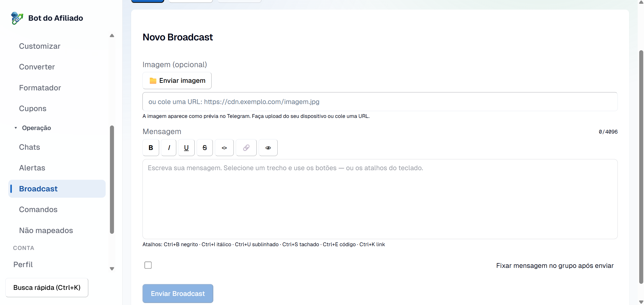Viewport: 644px width, 305px height.
Task: Click the CONTA section header
Action: click(x=24, y=248)
